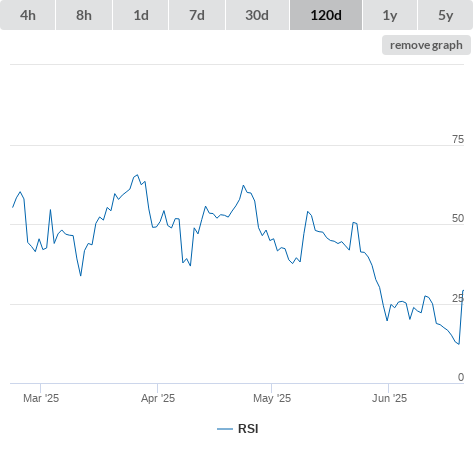
Task: Choose the 7d time range
Action: [197, 15]
